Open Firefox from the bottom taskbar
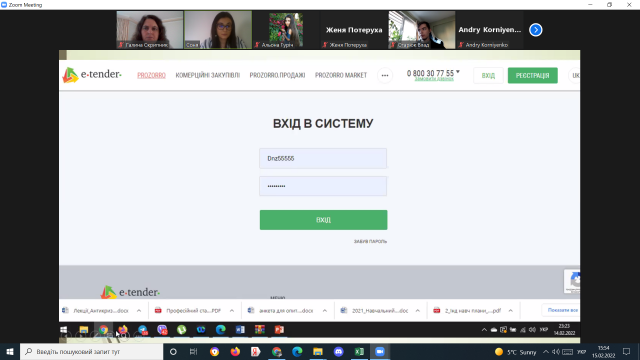This screenshot has height=360, width=640. click(235, 351)
